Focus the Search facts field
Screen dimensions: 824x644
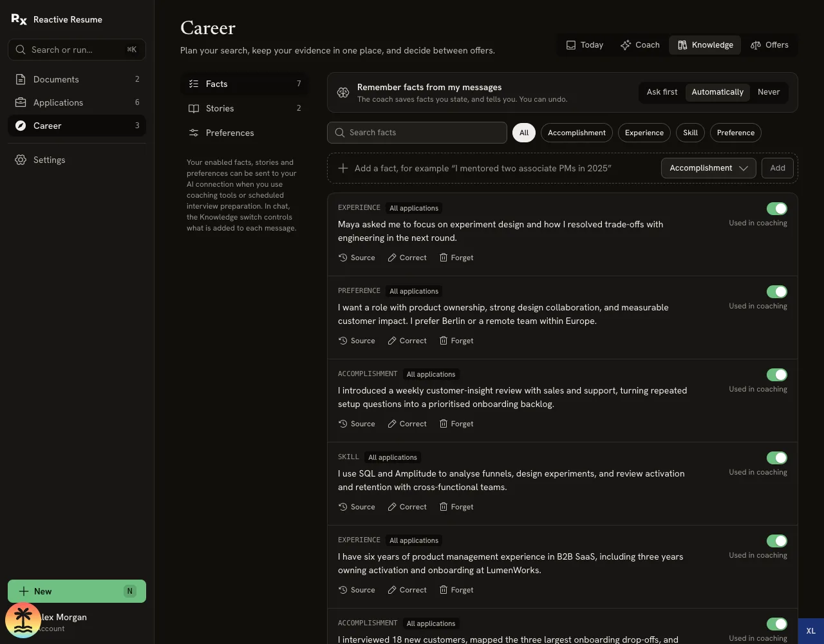coord(417,133)
